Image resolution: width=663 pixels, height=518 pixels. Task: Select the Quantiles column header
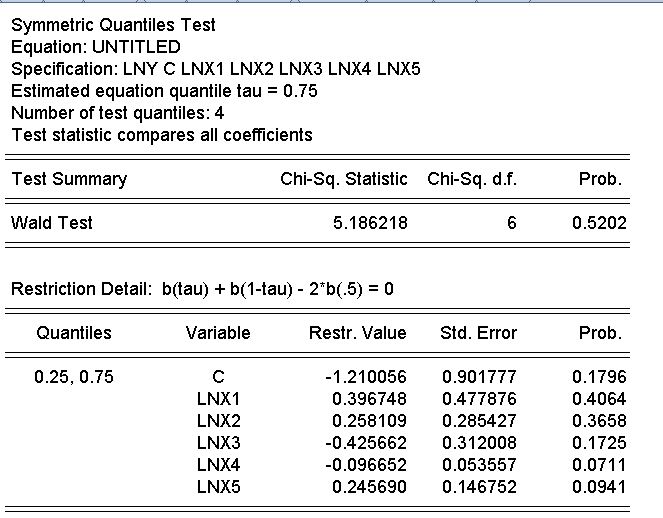pos(74,333)
